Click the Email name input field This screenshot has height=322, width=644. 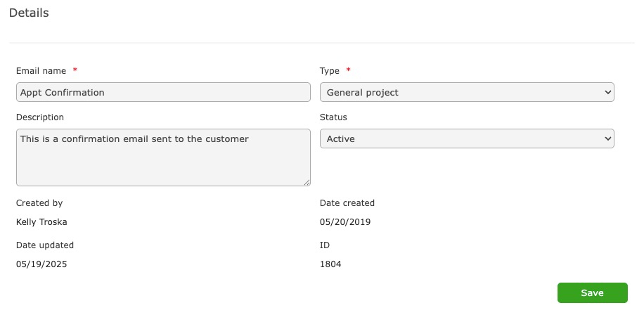[x=162, y=92]
